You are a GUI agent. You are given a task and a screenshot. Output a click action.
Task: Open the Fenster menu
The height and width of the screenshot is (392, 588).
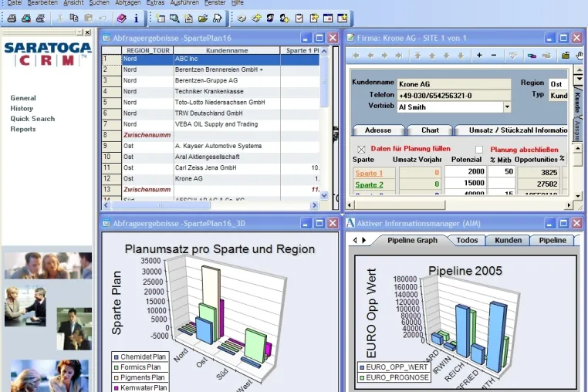pyautogui.click(x=215, y=2)
